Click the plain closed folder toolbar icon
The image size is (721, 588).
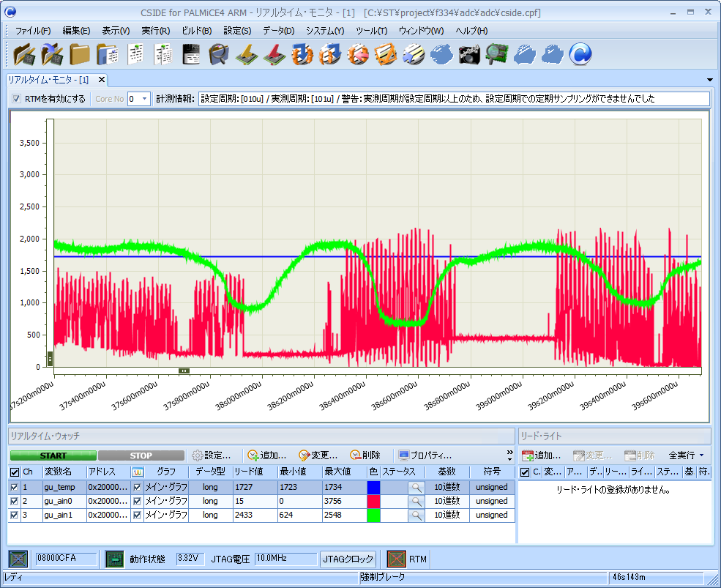(x=80, y=54)
